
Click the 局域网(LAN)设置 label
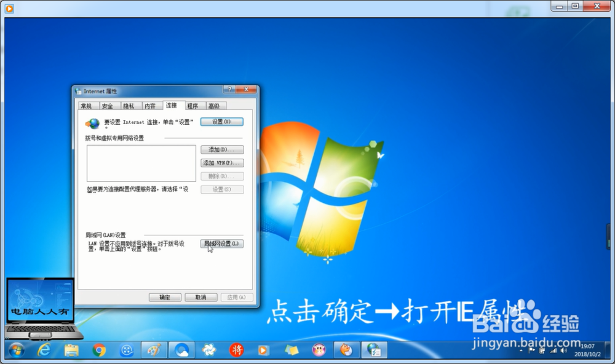[x=106, y=235]
